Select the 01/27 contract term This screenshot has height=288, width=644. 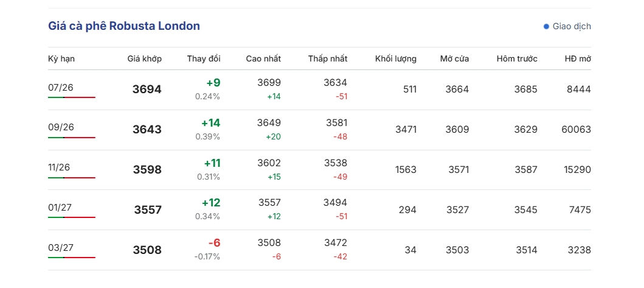click(60, 208)
